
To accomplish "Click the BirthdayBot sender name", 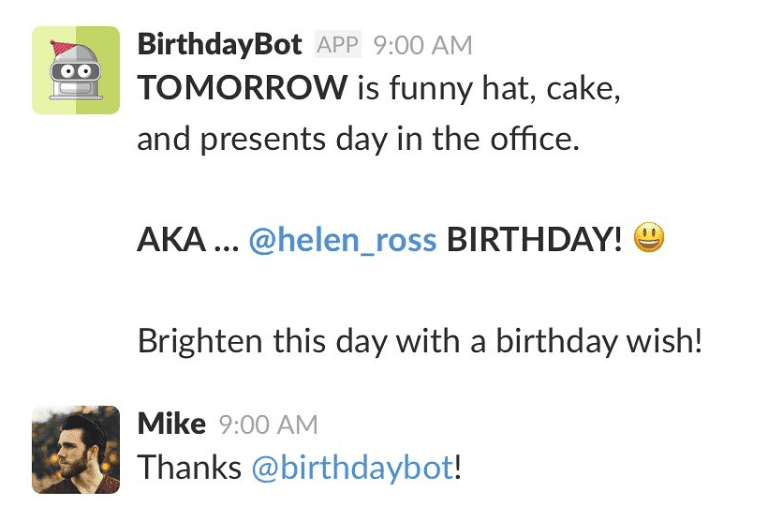I will (219, 45).
